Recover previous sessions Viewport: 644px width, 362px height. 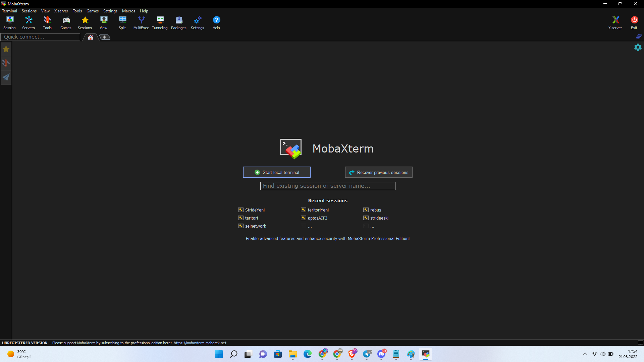click(x=378, y=172)
